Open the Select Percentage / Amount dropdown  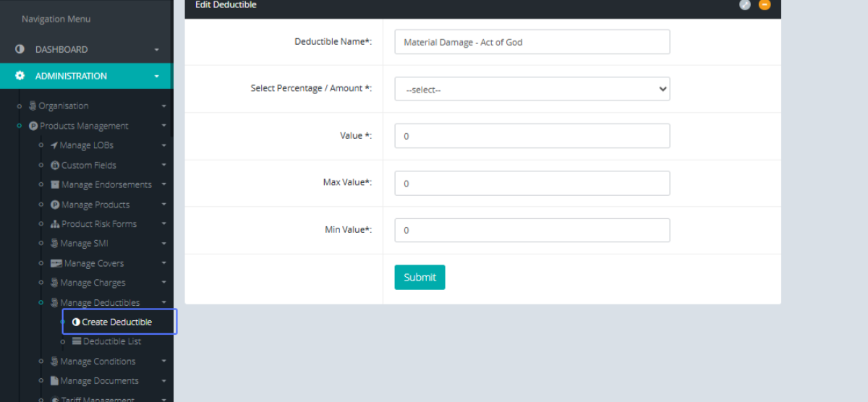(532, 90)
